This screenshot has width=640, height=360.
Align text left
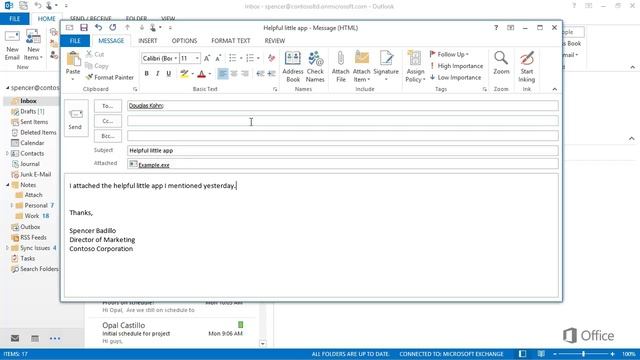tap(222, 73)
